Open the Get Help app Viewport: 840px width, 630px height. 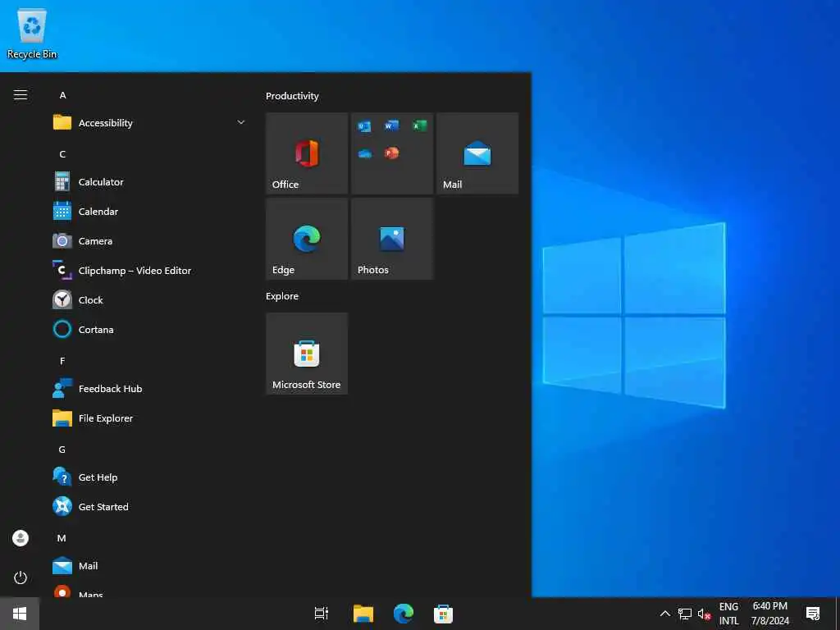point(150,477)
